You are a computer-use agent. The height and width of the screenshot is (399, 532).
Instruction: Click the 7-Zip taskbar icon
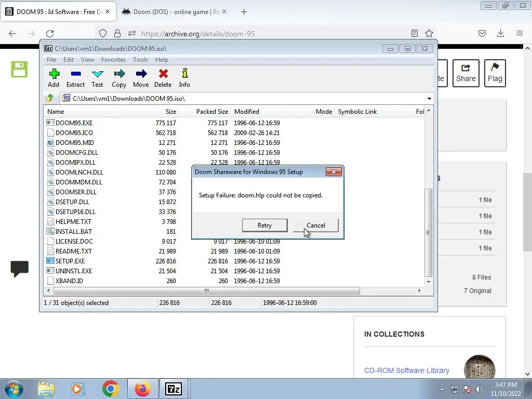tap(174, 389)
